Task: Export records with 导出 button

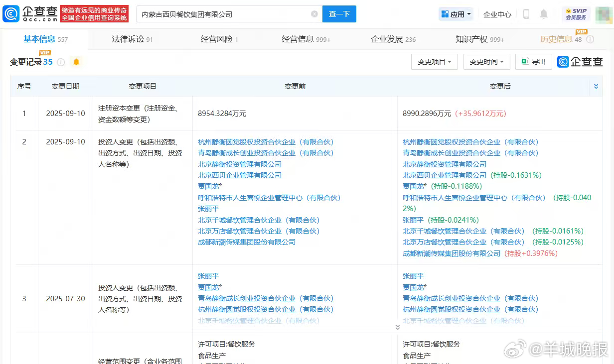Action: 534,62
